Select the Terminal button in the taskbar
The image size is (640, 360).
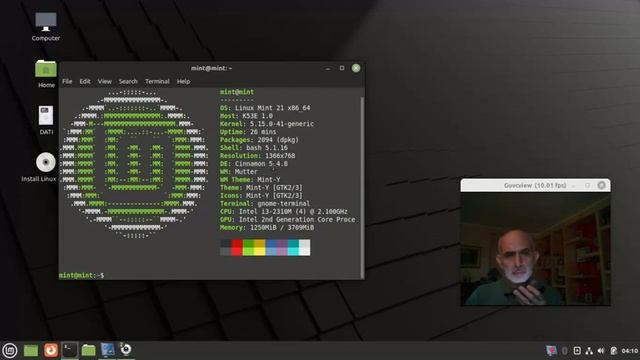[70, 350]
